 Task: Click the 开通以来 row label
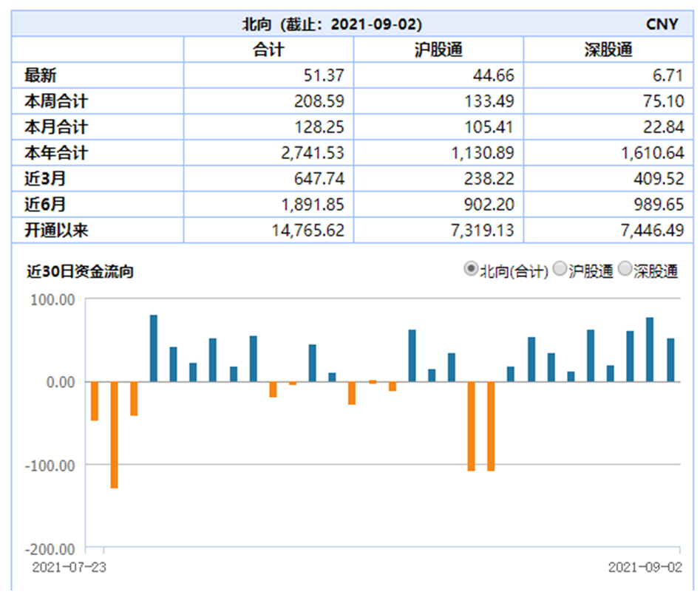coord(56,230)
